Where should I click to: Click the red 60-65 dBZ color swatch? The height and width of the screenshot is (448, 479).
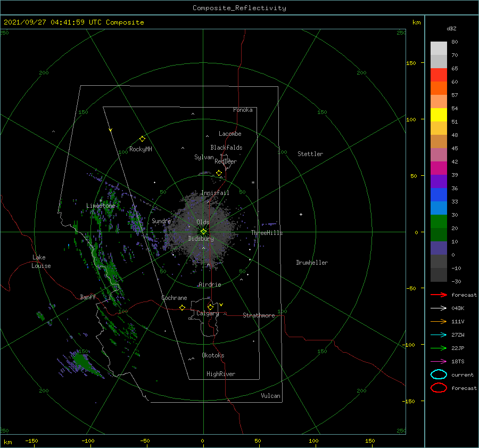[x=439, y=75]
